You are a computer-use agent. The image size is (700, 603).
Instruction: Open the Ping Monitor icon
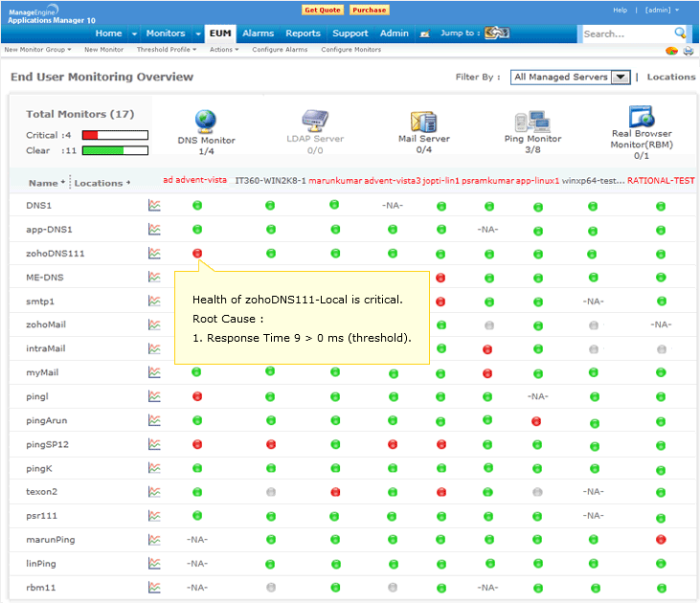coord(532,122)
